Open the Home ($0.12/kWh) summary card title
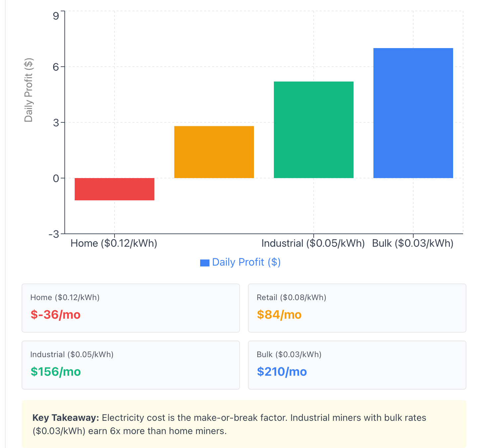The height and width of the screenshot is (448, 480). [65, 297]
